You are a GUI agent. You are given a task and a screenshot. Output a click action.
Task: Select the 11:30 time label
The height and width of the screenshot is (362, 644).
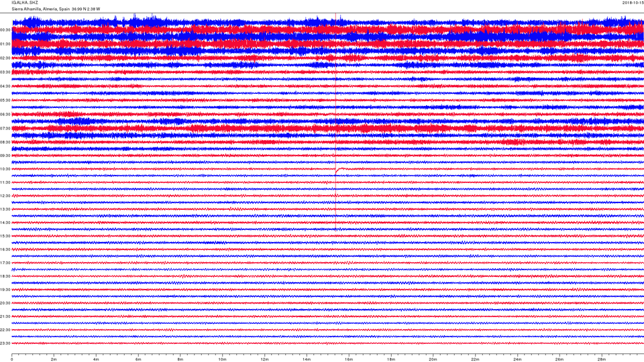[x=5, y=182]
